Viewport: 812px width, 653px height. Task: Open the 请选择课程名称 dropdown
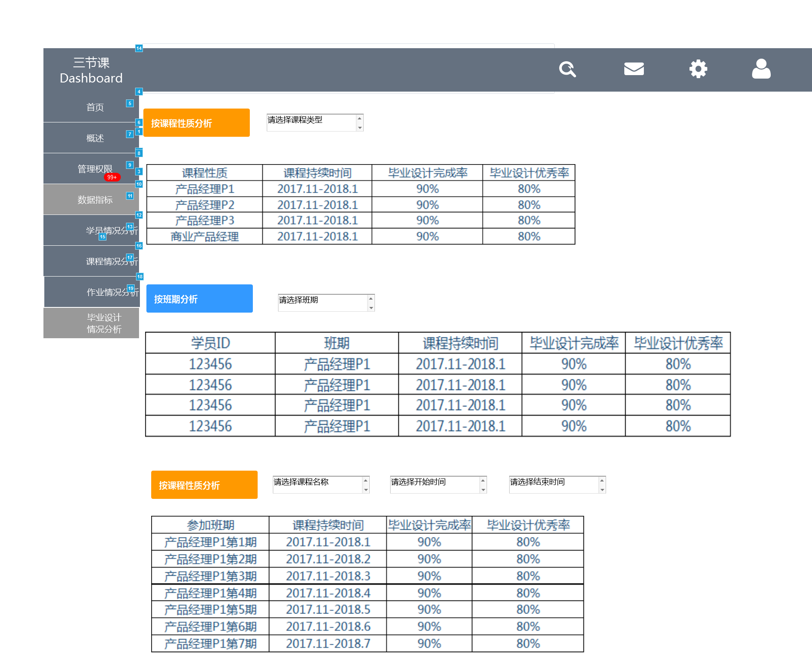(321, 485)
